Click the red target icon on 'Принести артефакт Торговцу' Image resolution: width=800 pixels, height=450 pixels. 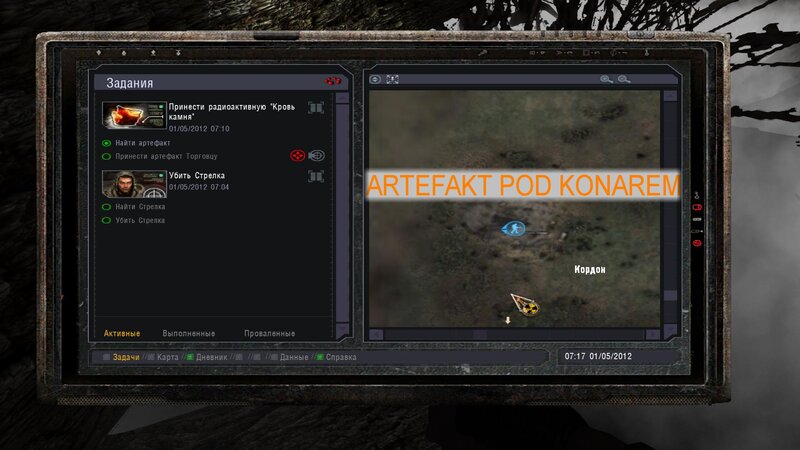296,156
